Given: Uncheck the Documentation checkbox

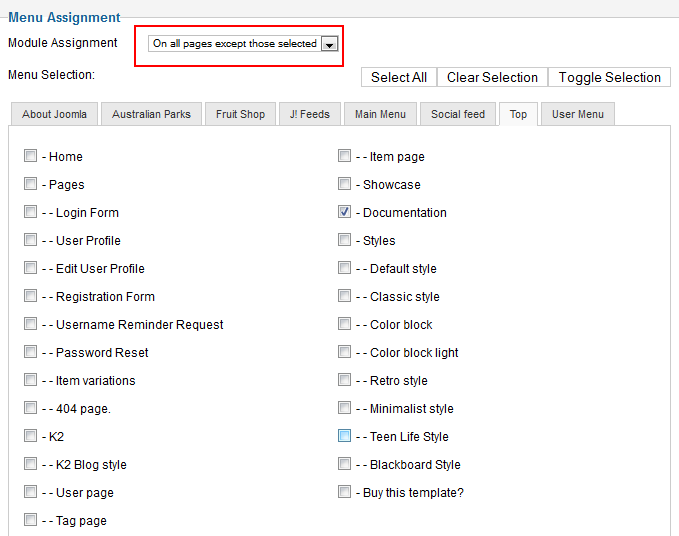Looking at the screenshot, I should point(344,212).
